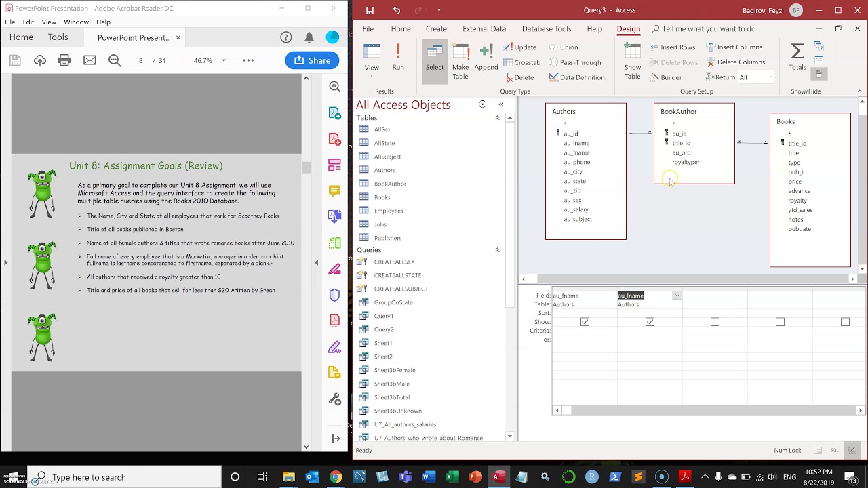Save the query using the floppy icon

tap(370, 10)
